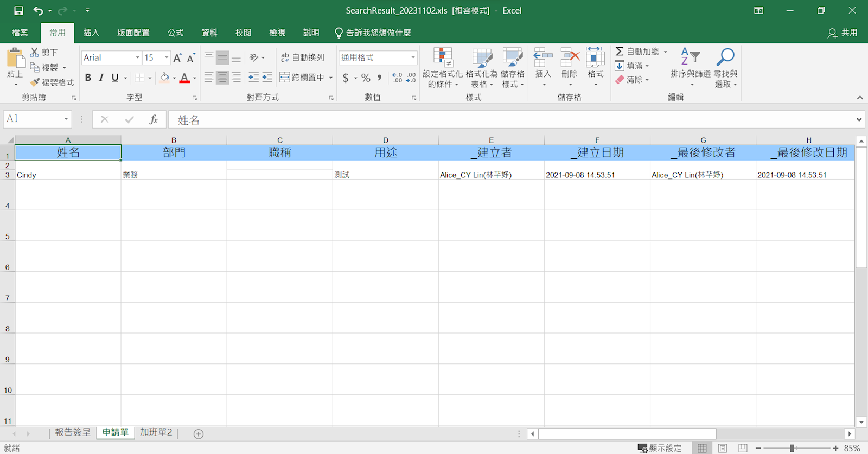The height and width of the screenshot is (454, 868).
Task: Toggle Italic formatting
Action: pos(101,78)
